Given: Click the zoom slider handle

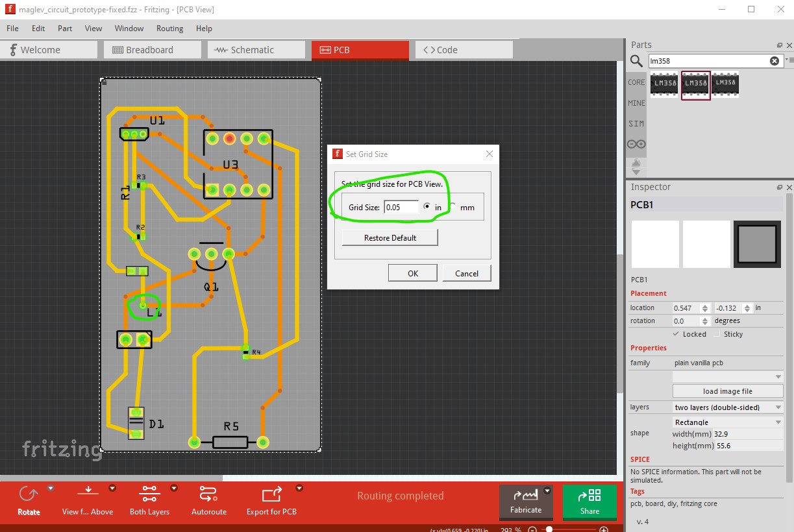Looking at the screenshot, I should (549, 529).
